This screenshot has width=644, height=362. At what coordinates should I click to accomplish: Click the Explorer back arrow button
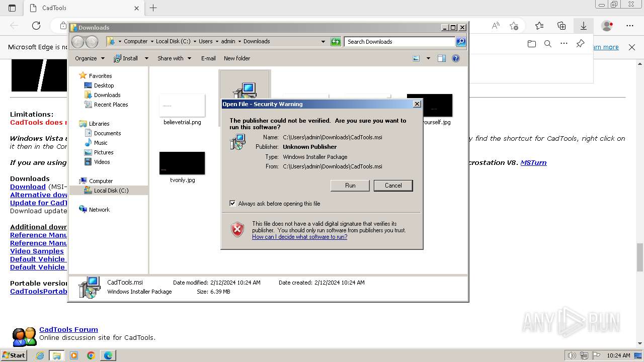point(77,42)
